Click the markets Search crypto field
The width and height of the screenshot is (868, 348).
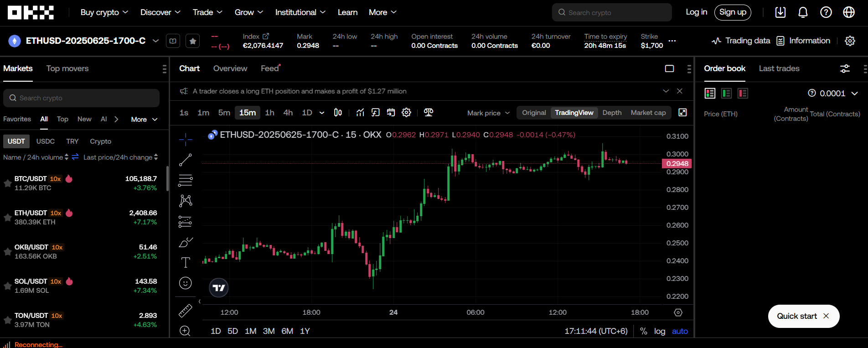coord(81,98)
